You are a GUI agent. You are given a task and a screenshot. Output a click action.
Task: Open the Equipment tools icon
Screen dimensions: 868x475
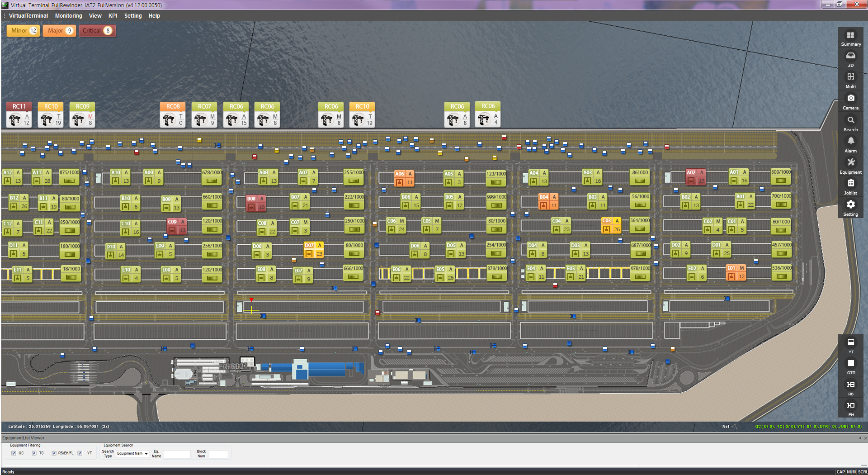850,163
